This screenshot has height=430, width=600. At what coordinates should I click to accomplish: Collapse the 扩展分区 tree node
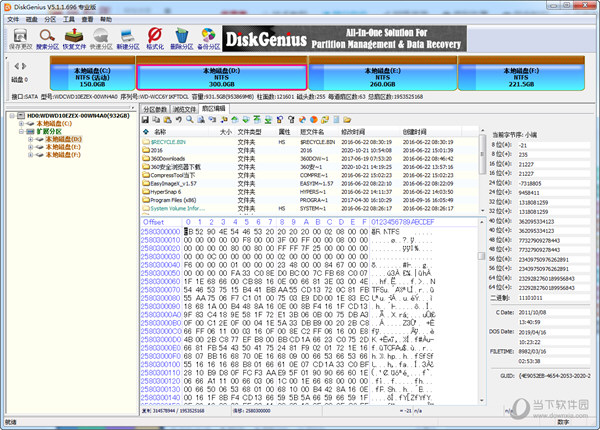coord(21,131)
